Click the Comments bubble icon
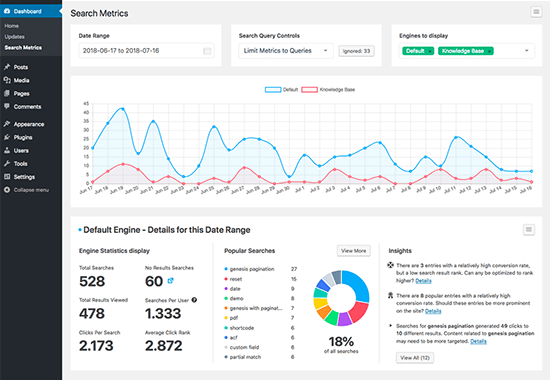Viewport: 550px width, 380px height. pos(7,106)
